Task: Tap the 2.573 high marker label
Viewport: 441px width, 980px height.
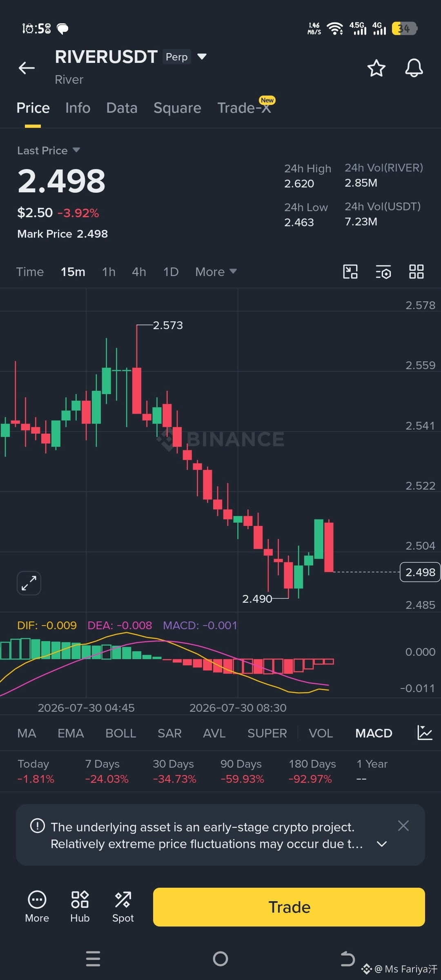Action: [168, 325]
